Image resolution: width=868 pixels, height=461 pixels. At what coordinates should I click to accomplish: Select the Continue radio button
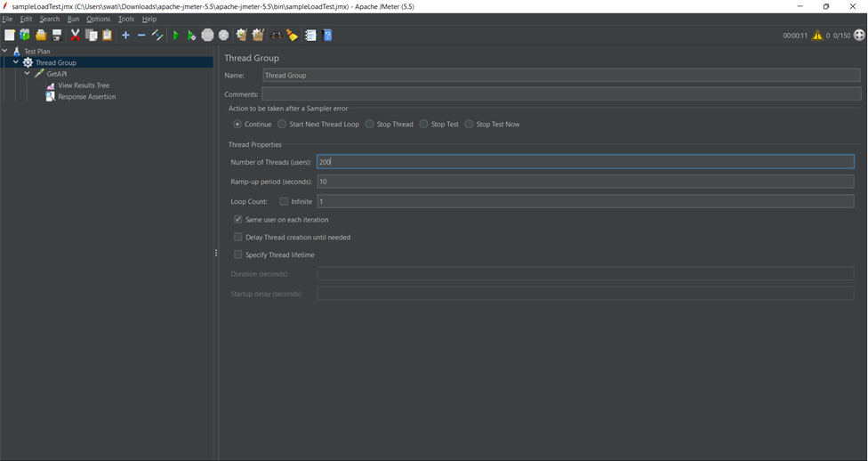click(237, 124)
